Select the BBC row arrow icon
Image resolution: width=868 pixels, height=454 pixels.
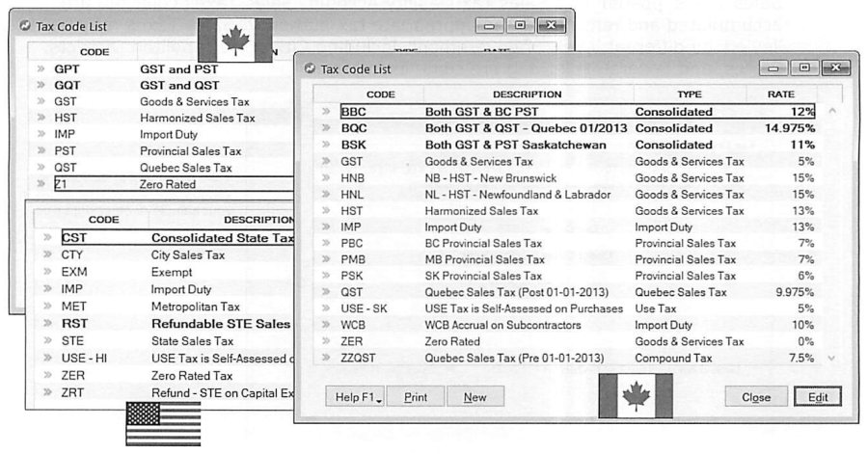(327, 112)
